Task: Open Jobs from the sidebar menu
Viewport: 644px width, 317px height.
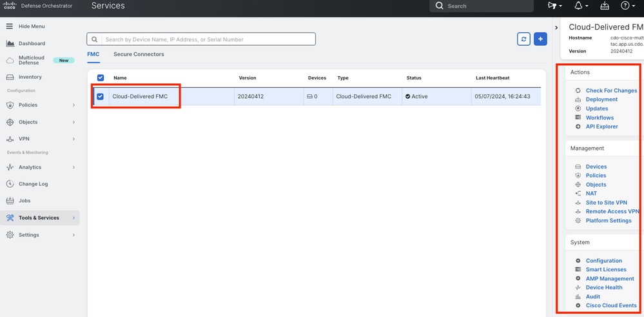Action: click(x=24, y=201)
